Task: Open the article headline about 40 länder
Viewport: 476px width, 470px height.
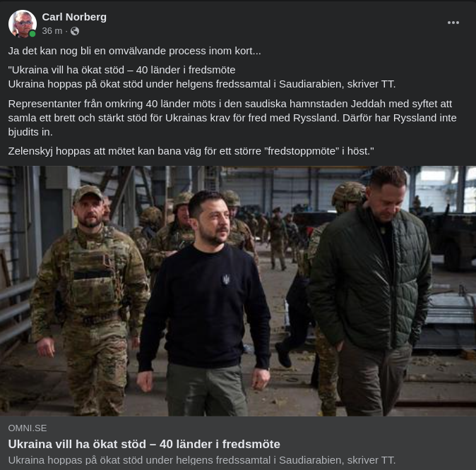Action: (x=144, y=444)
